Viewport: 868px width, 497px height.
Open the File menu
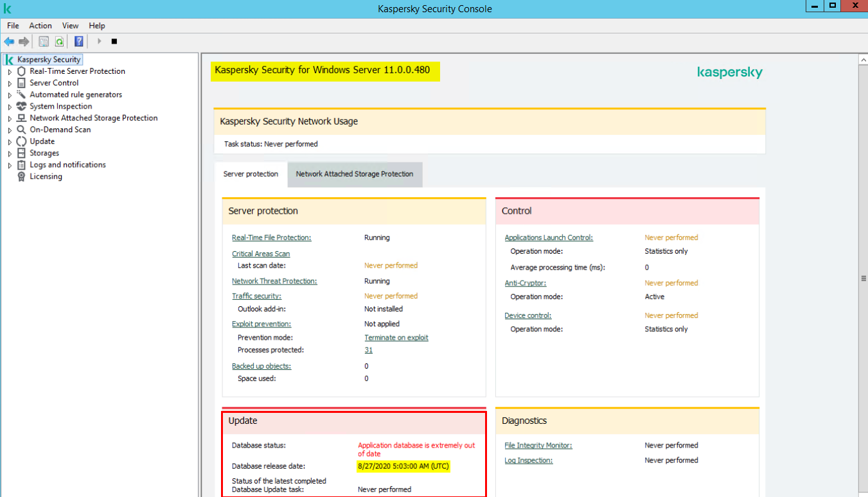point(13,26)
